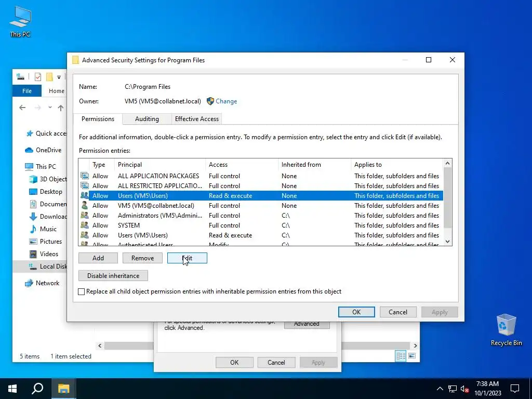Click Explorer horizontal scrollbar right arrow

[415, 345]
